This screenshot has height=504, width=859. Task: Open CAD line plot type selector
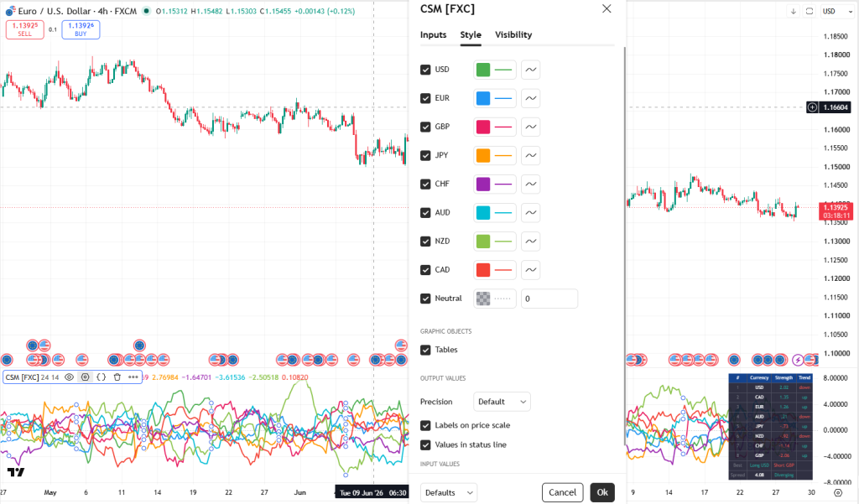(x=530, y=269)
